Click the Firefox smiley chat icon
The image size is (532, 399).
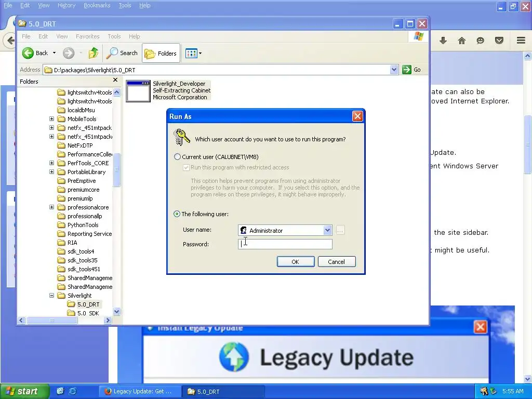click(480, 41)
